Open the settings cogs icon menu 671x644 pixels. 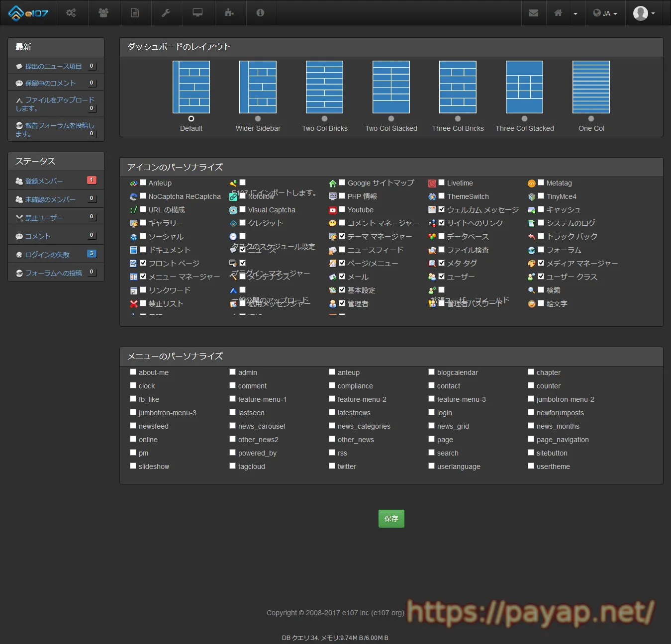tap(71, 13)
